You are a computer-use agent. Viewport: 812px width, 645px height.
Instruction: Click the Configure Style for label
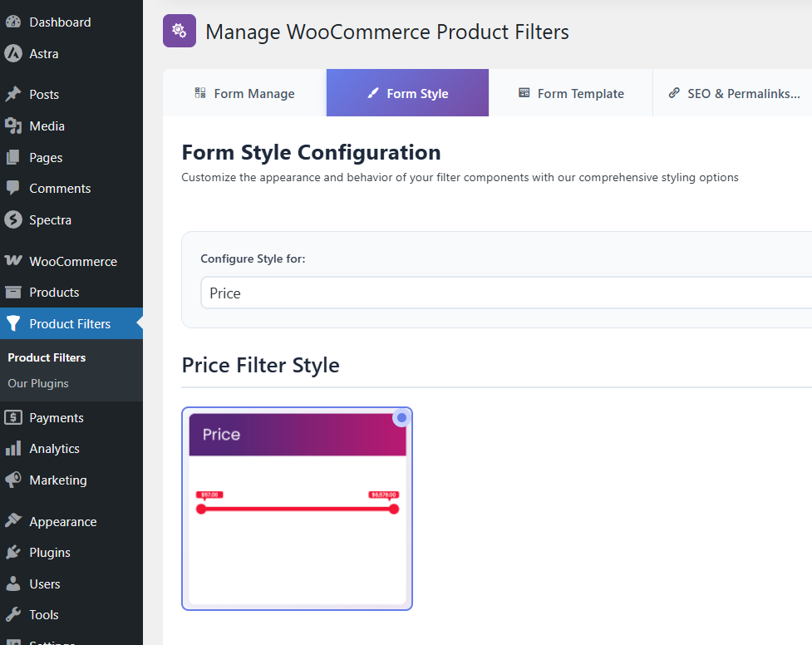(x=253, y=258)
